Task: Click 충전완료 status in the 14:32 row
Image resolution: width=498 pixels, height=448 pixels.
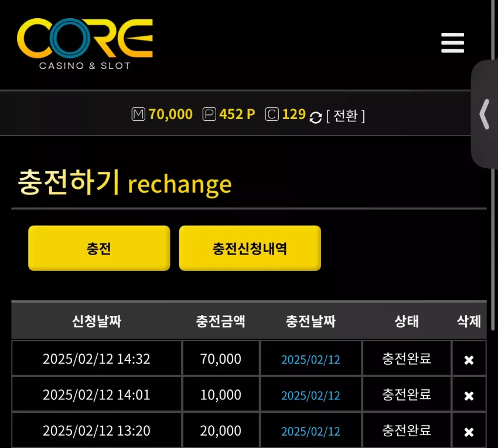Action: point(407,358)
